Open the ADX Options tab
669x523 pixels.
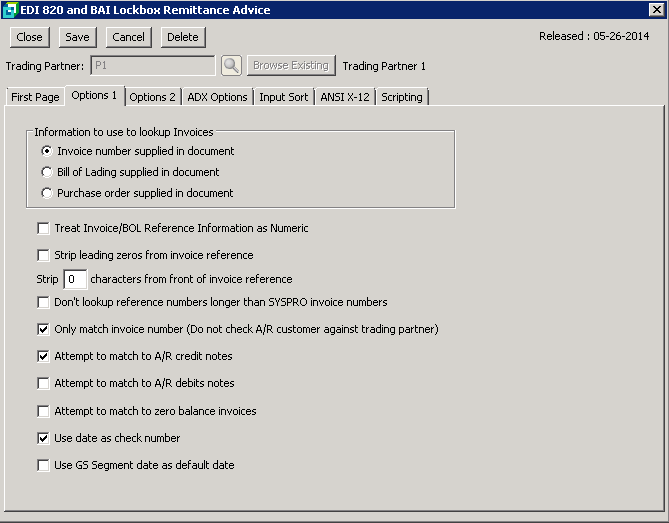coord(217,97)
